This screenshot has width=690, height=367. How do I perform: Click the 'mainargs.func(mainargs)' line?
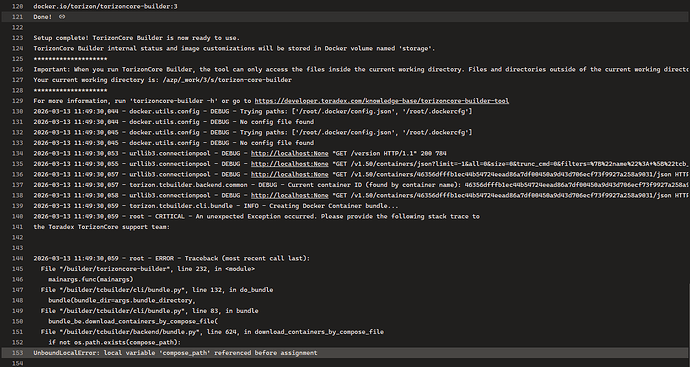tap(91, 279)
